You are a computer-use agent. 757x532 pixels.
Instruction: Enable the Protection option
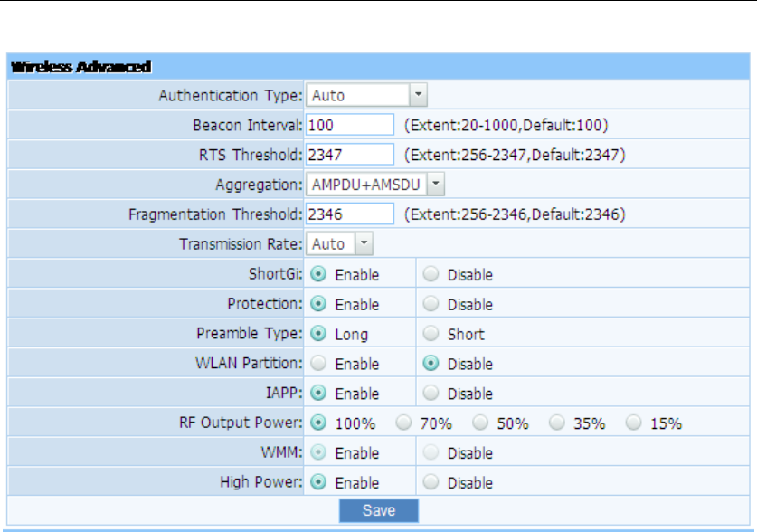[x=318, y=304]
